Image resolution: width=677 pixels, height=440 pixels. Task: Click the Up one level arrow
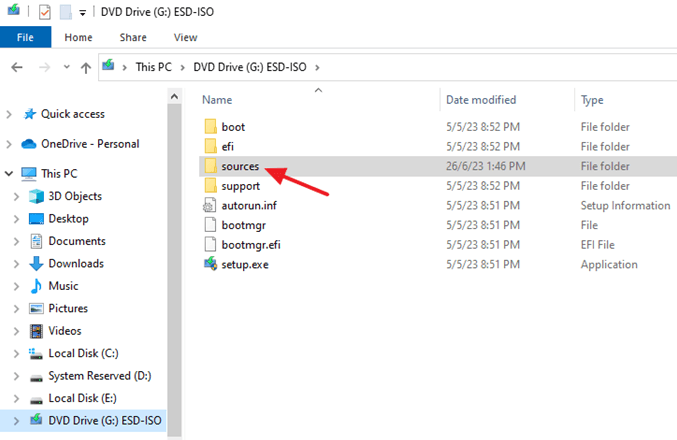pos(87,67)
